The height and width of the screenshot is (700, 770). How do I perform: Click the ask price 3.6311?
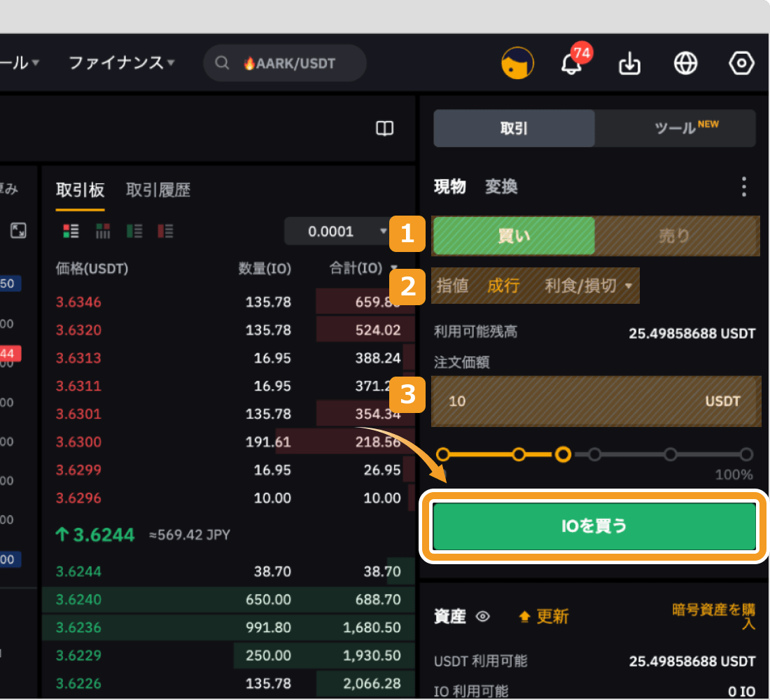pos(78,386)
